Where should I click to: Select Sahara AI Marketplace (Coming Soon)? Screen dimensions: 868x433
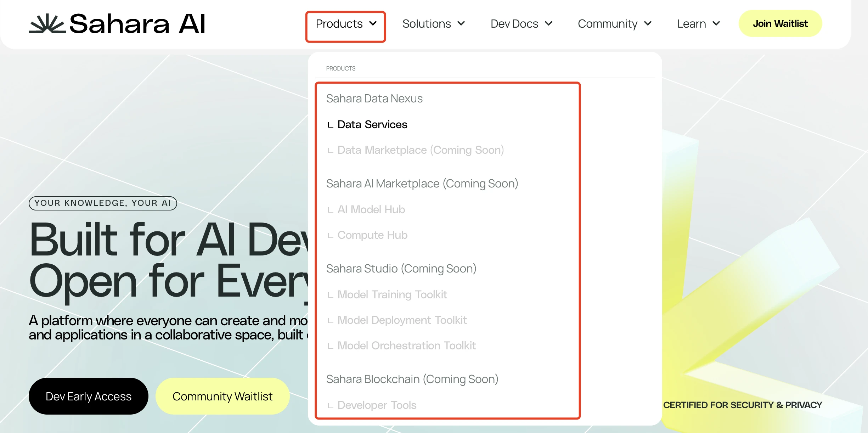click(x=422, y=184)
